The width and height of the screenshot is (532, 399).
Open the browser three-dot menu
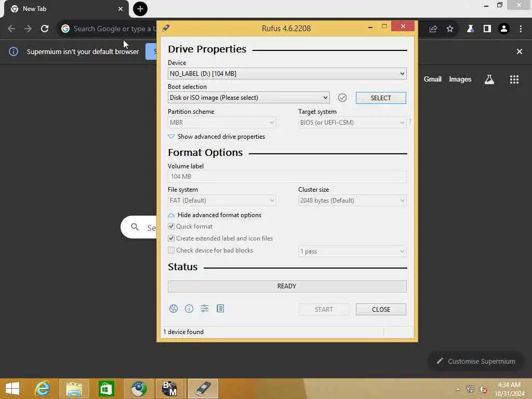pyautogui.click(x=521, y=29)
